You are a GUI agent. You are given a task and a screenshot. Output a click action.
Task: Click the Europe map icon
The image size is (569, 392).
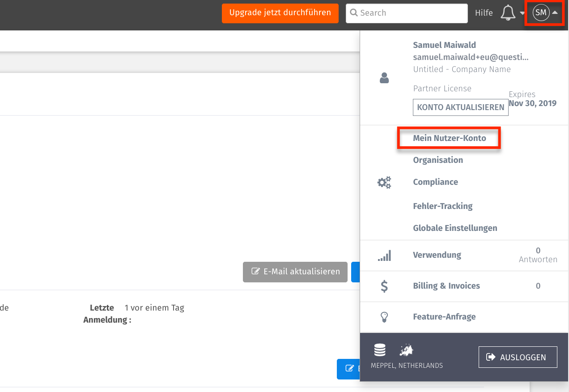[407, 350]
